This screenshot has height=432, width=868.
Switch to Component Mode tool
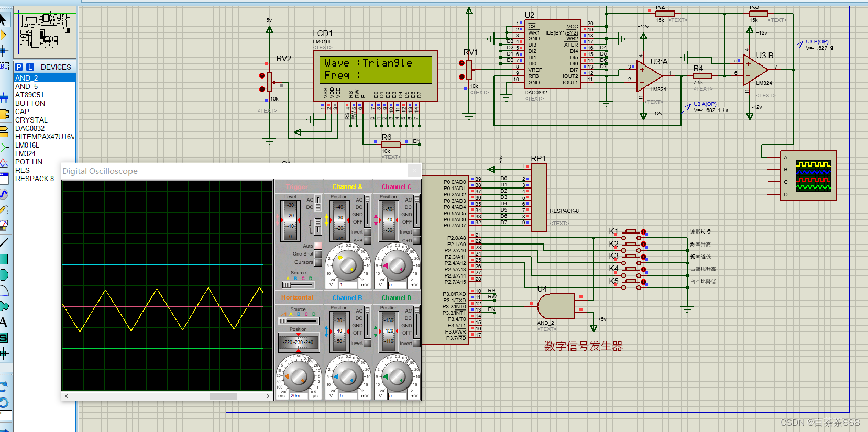tap(4, 35)
